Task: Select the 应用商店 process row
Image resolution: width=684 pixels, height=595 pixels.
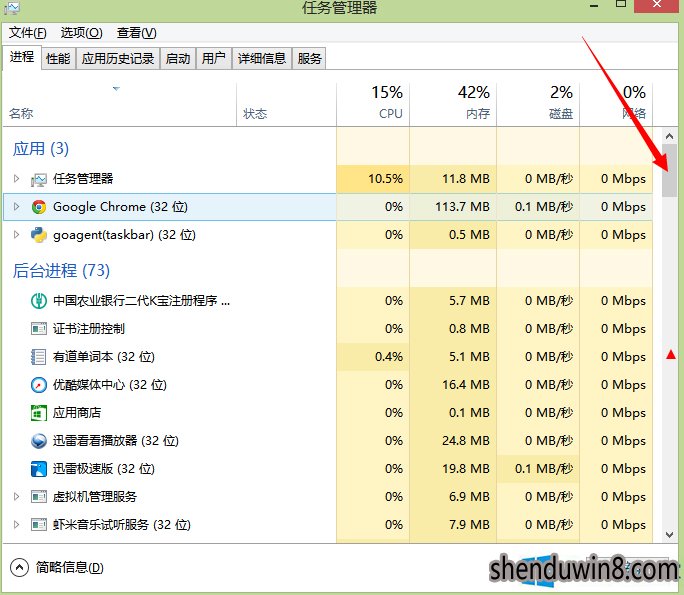Action: (x=328, y=413)
